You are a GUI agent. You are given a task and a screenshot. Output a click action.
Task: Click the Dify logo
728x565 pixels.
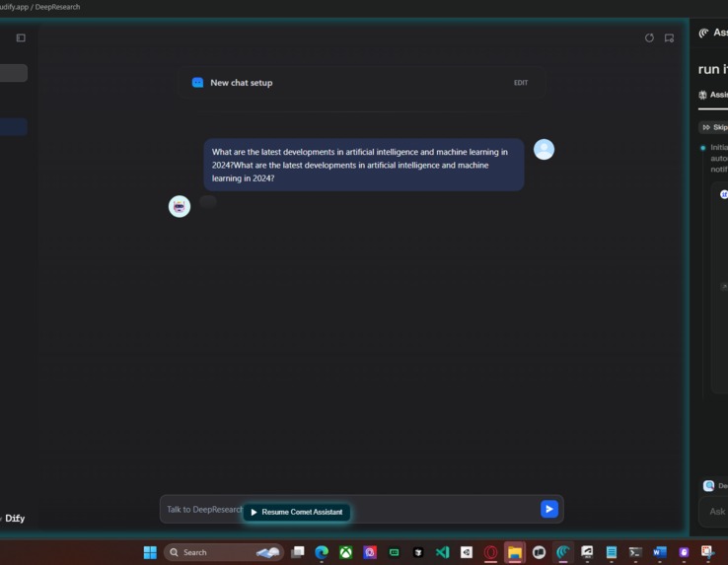click(x=15, y=518)
